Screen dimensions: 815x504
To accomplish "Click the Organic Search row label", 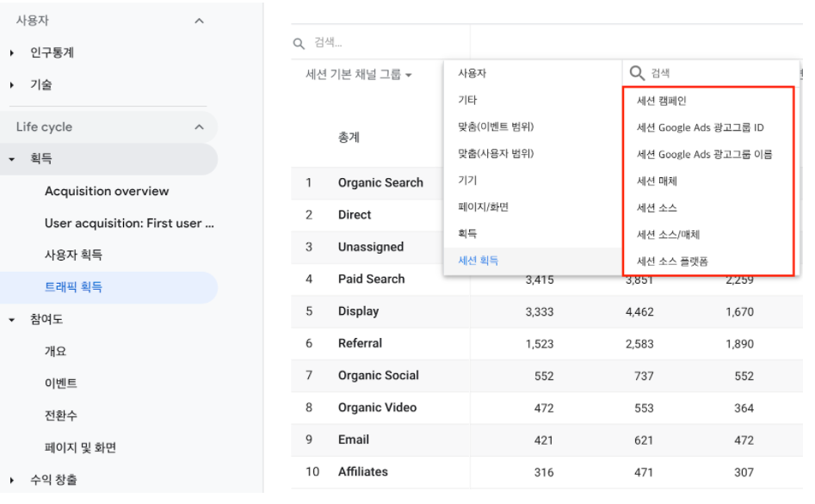I will (380, 183).
